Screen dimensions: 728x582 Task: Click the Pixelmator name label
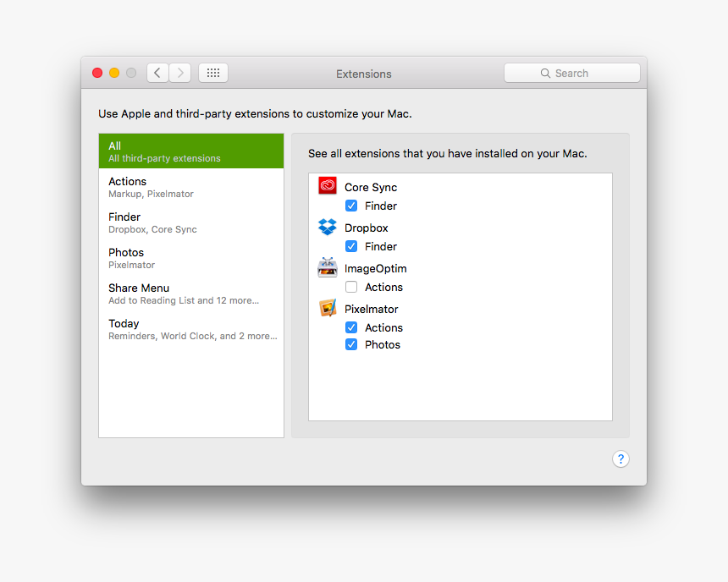point(372,309)
